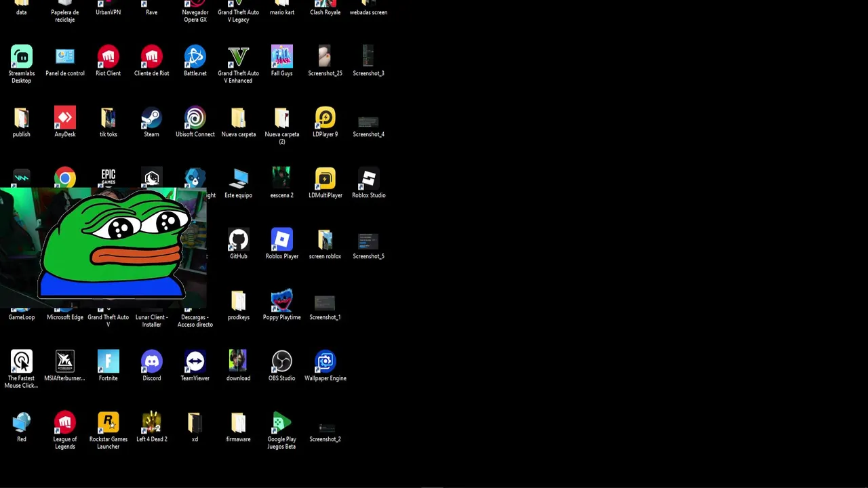
Task: Click the Grand Theft Auto V Legacy label
Action: [x=238, y=16]
